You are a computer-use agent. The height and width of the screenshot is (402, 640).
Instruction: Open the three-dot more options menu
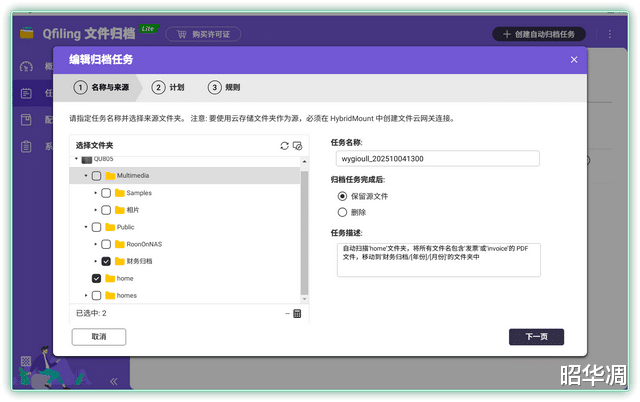tap(609, 34)
